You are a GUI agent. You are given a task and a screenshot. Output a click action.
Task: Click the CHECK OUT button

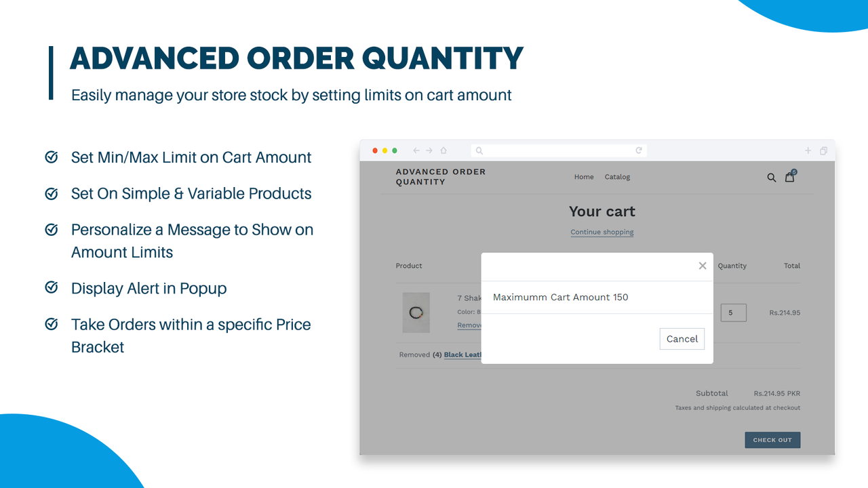pos(772,439)
